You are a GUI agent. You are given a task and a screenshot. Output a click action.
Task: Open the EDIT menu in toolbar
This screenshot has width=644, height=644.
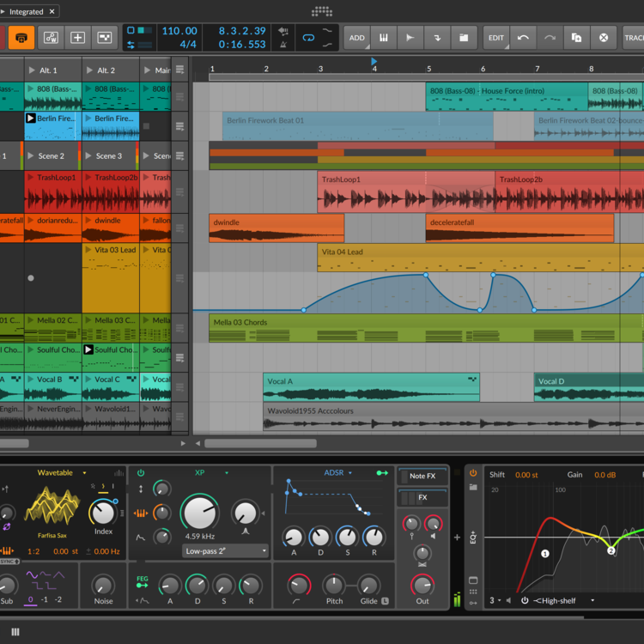pos(496,38)
